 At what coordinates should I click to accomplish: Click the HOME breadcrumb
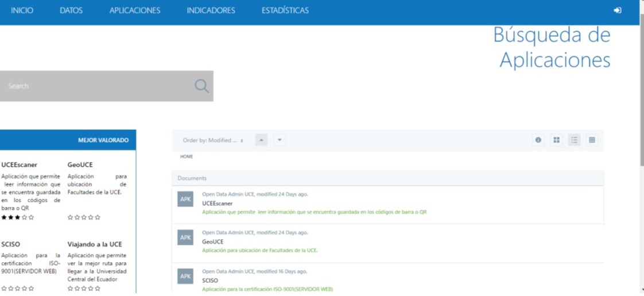tap(187, 156)
